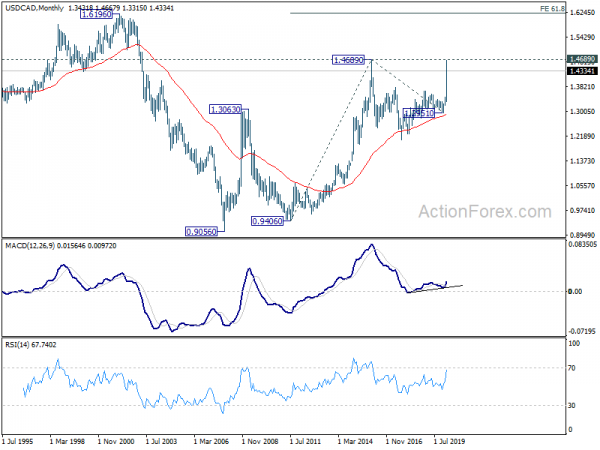This screenshot has width=600, height=450.
Task: Select the MACD -0.07195 axis value
Action: pos(582,331)
